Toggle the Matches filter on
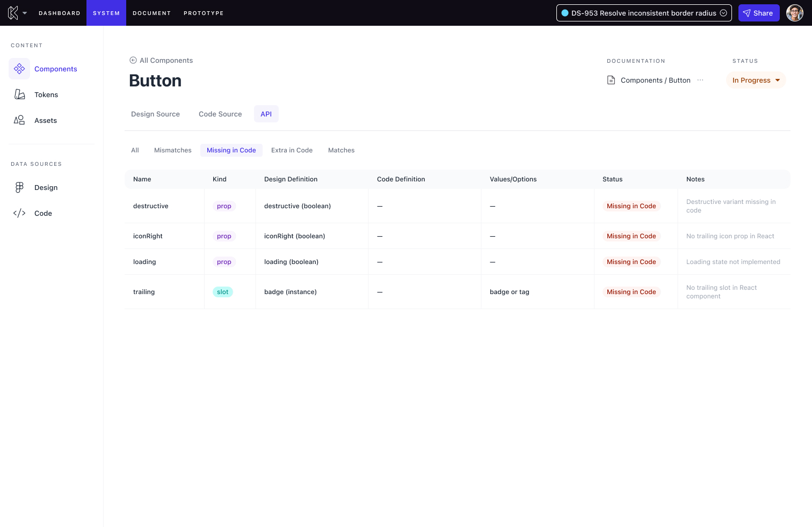 coord(341,150)
